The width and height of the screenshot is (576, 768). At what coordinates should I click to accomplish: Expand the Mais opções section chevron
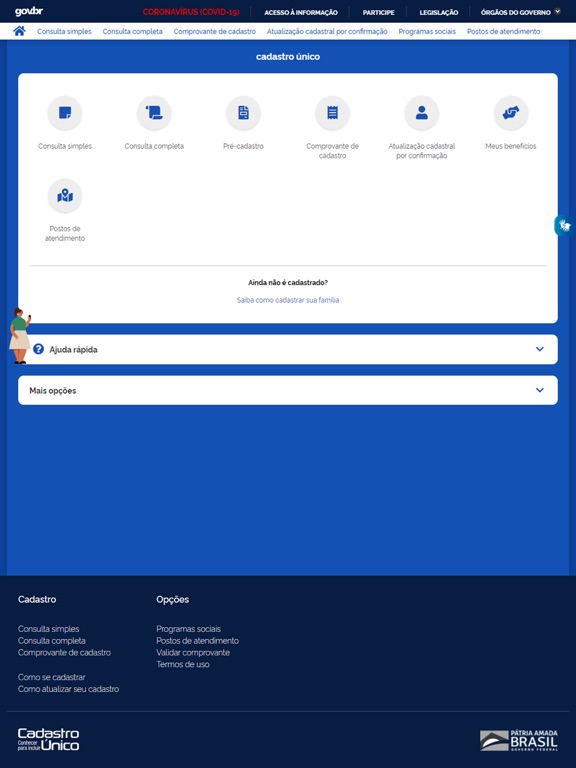pyautogui.click(x=540, y=390)
